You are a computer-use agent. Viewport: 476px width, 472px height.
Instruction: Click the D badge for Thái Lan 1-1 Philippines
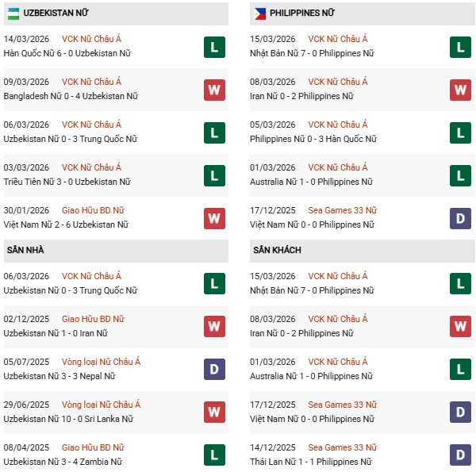coord(461,455)
